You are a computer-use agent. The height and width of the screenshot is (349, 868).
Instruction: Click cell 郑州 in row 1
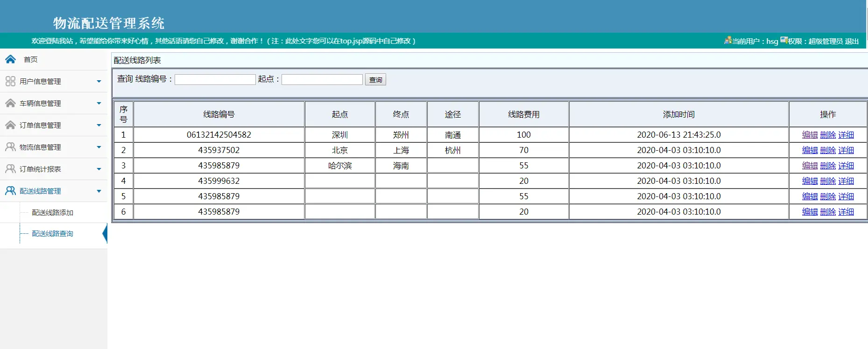click(401, 135)
